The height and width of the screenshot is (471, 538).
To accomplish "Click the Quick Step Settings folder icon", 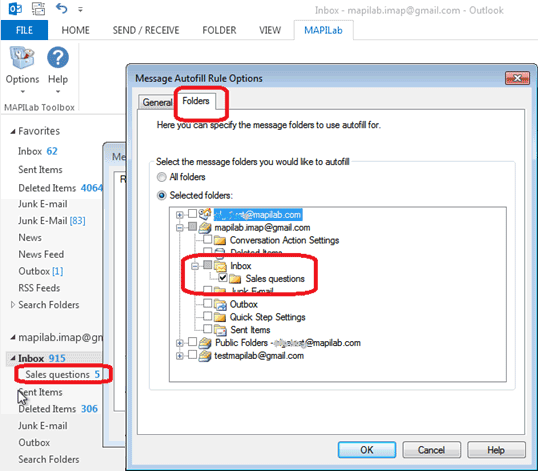I will pos(220,317).
